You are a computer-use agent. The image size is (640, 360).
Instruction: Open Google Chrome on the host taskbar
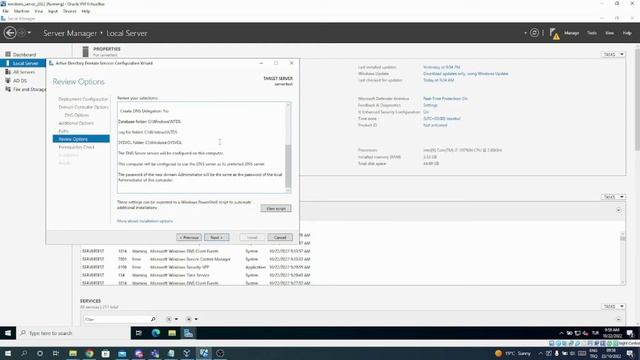click(89, 353)
